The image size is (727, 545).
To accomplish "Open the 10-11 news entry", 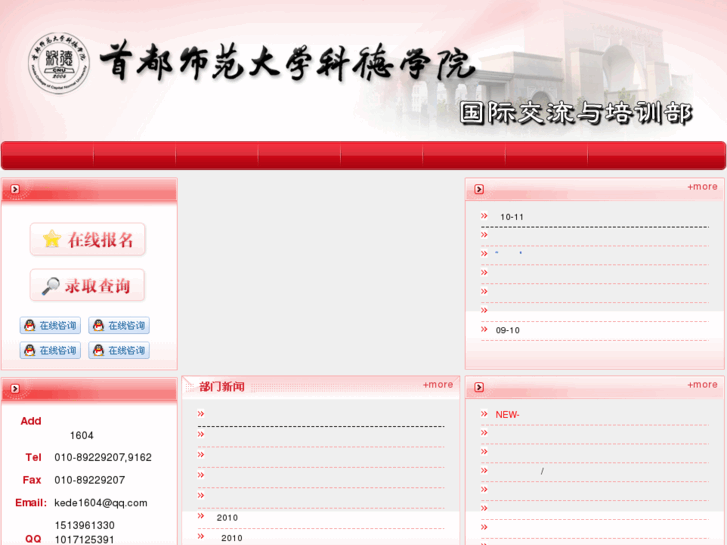I will [512, 217].
